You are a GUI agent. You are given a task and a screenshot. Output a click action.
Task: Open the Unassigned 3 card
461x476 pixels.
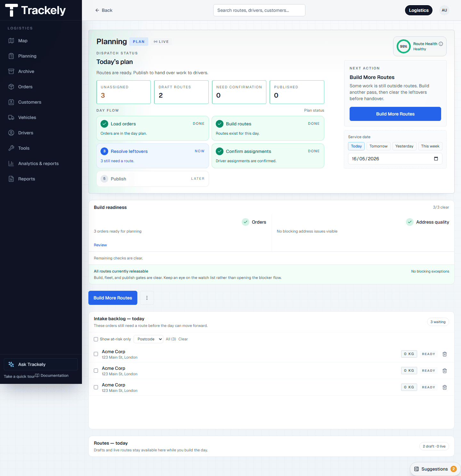coord(124,92)
